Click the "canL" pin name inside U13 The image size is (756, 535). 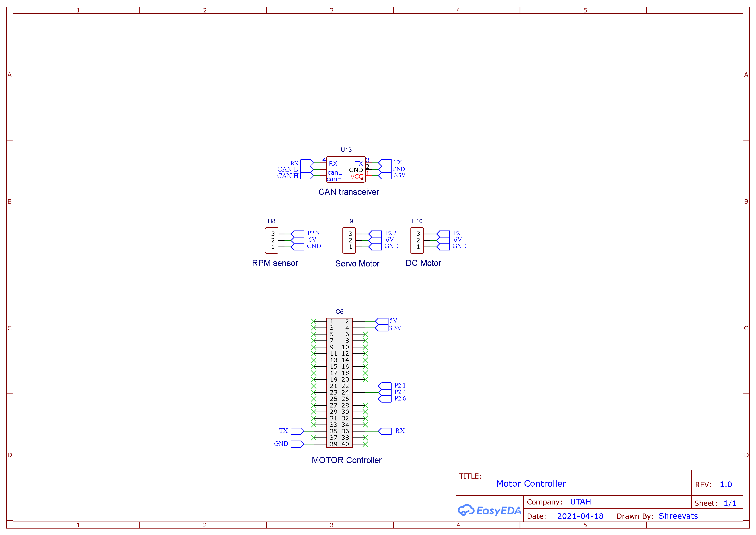coord(334,173)
